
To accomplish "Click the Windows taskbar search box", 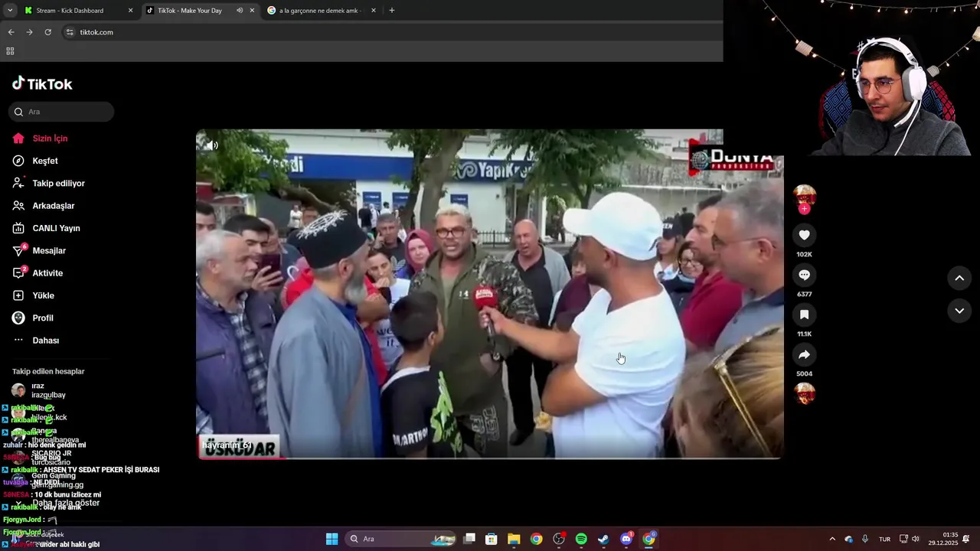I will tap(400, 539).
